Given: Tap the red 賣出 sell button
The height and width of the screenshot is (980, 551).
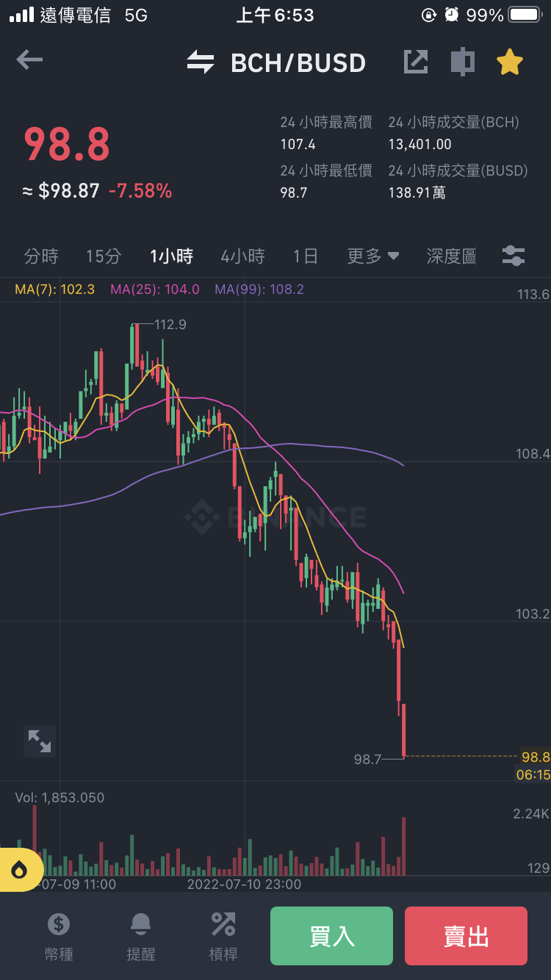Looking at the screenshot, I should tap(466, 936).
